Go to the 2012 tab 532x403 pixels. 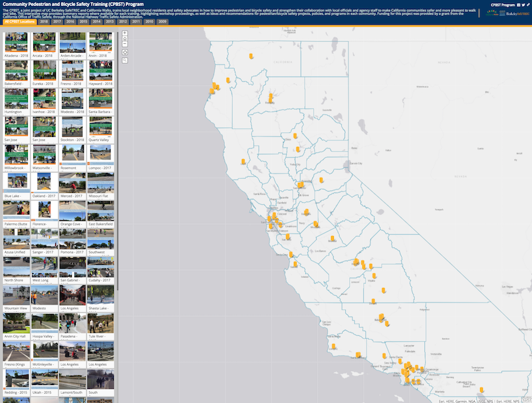click(x=123, y=22)
